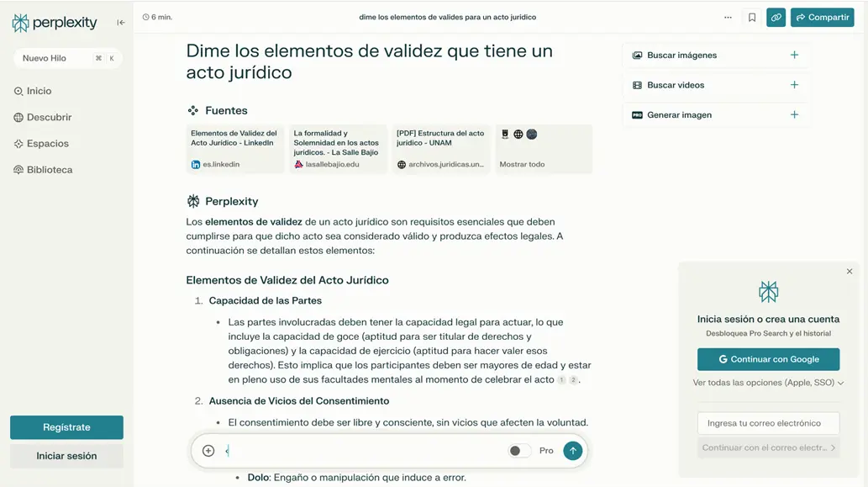
Task: Click the attach file plus icon
Action: pos(208,451)
